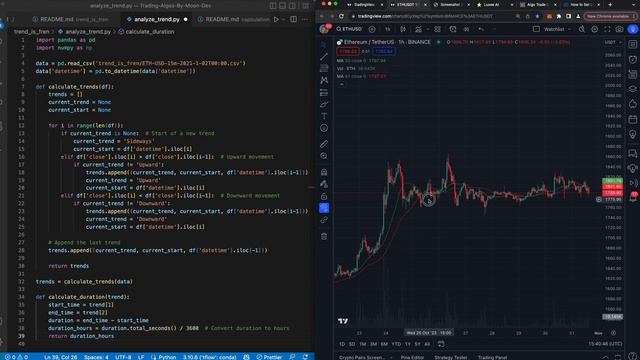Click the Prettier status bar item
This screenshot has height=360, width=640.
pos(269,357)
